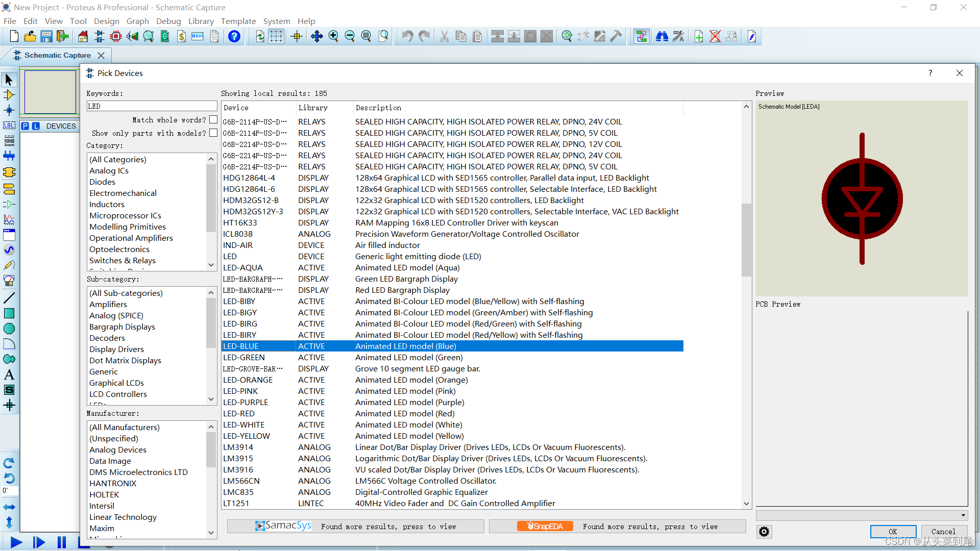This screenshot has height=551, width=980.
Task: Select the Junction dot mode tool
Action: 9,110
